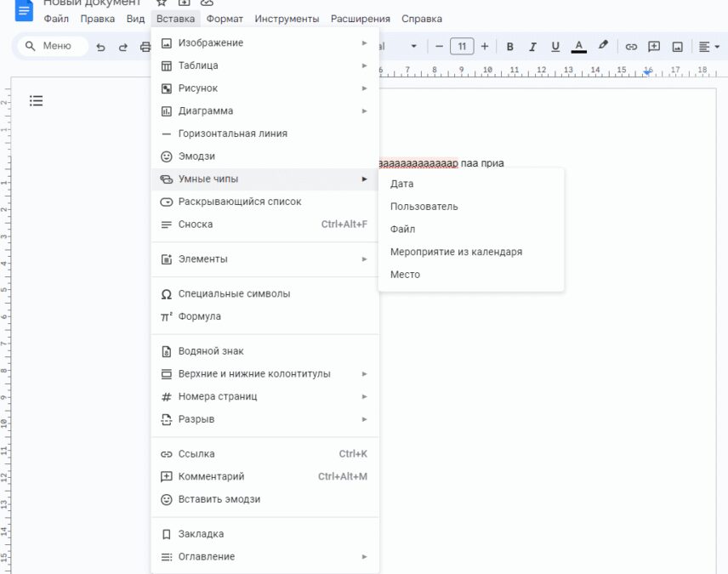This screenshot has height=574, width=728.
Task: Choose Сноска from the Вставка menu
Action: pos(197,224)
